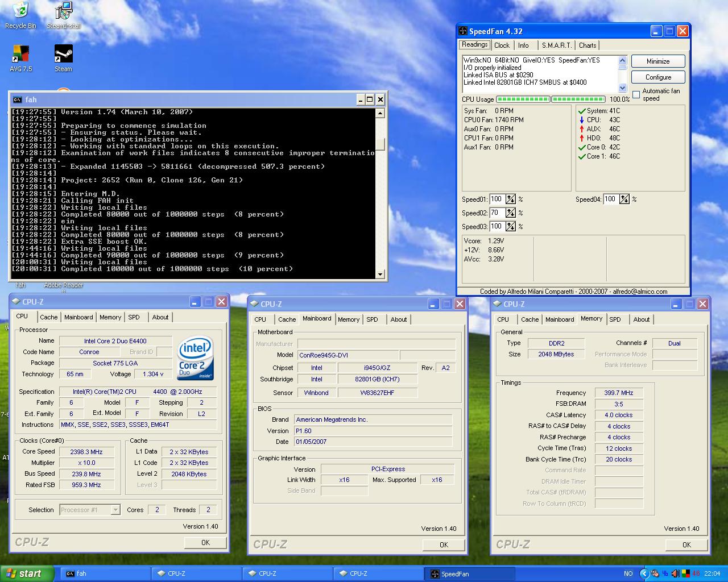The height and width of the screenshot is (582, 728).
Task: Switch to the fah taskbar button
Action: pos(106,573)
